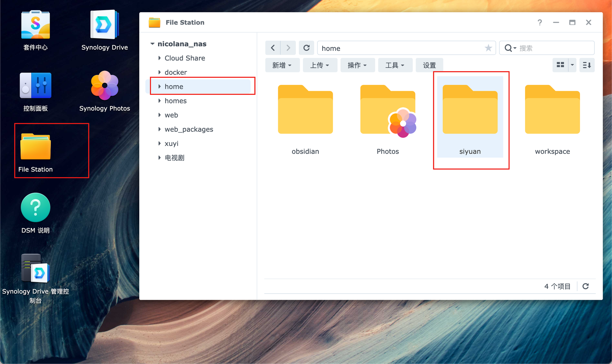Open Synology Drive 管理控制台 desktop icon
The width and height of the screenshot is (612, 364).
point(36,268)
